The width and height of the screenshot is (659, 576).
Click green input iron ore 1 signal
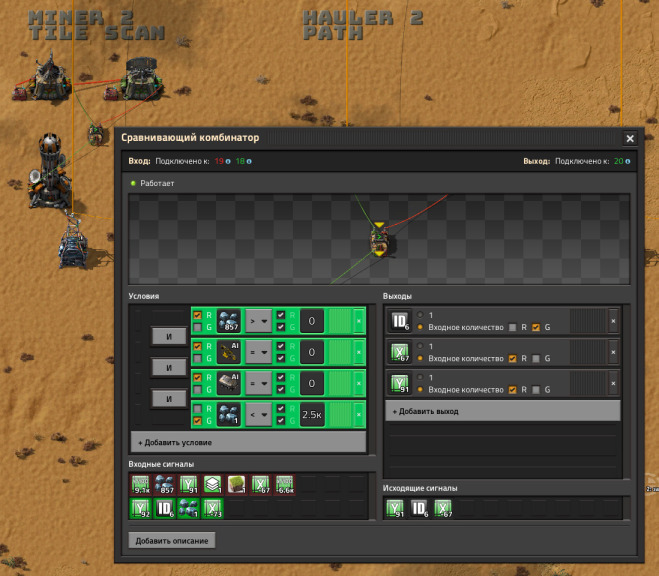[189, 509]
